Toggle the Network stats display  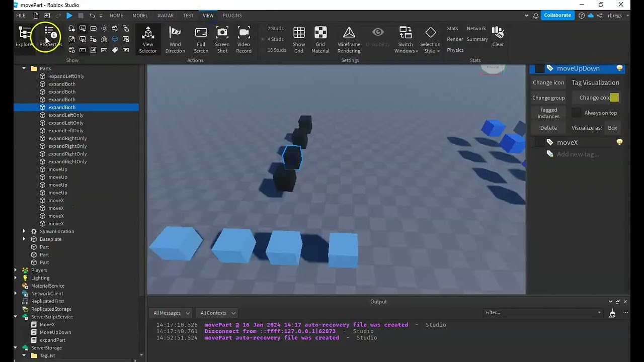click(x=476, y=29)
